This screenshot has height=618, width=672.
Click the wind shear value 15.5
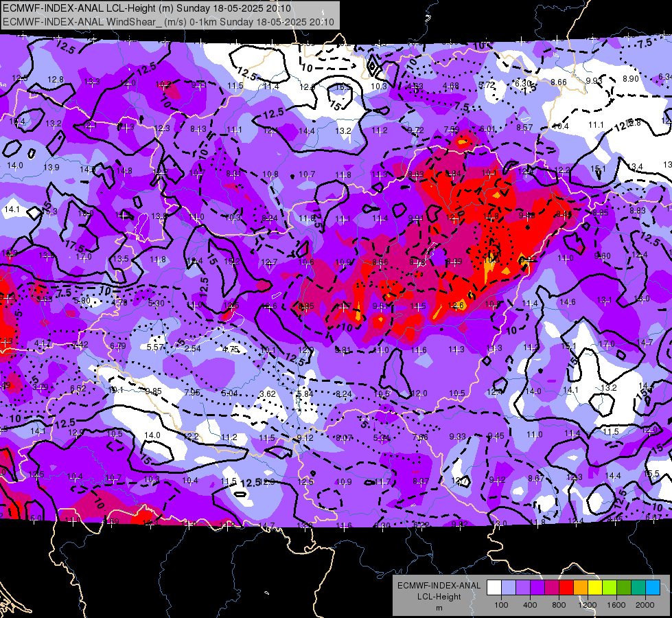[651, 474]
